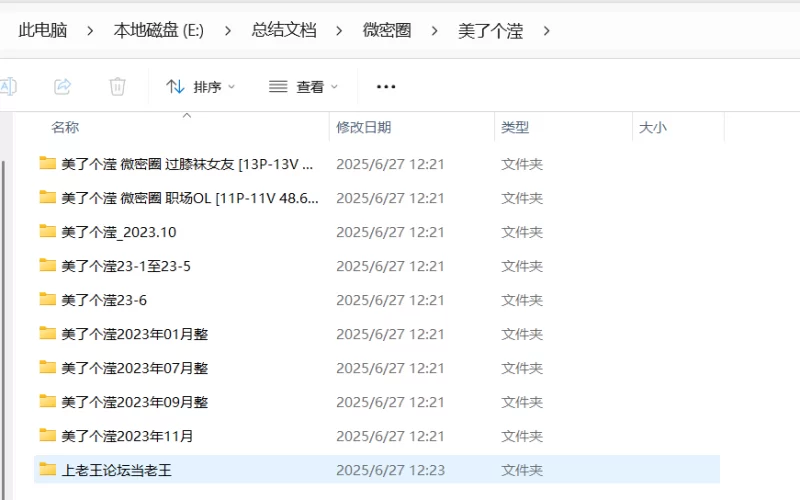This screenshot has height=500, width=800.
Task: Click the Delete trash icon
Action: [117, 87]
